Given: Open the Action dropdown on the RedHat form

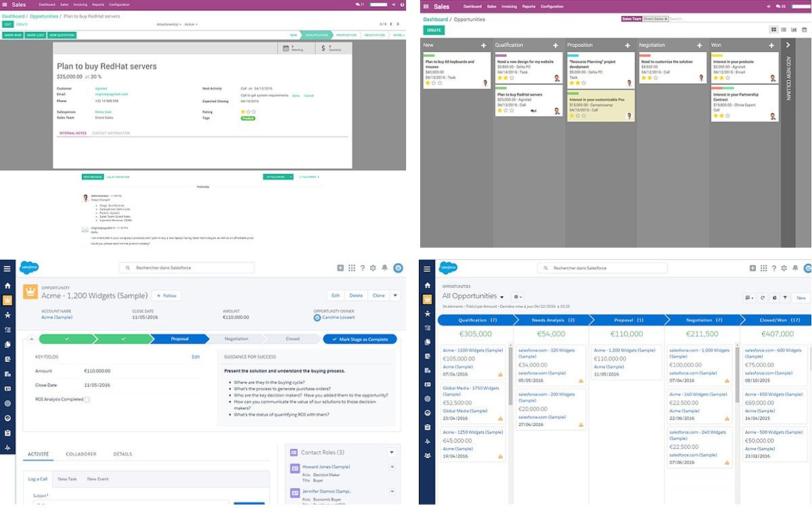Looking at the screenshot, I should point(191,24).
